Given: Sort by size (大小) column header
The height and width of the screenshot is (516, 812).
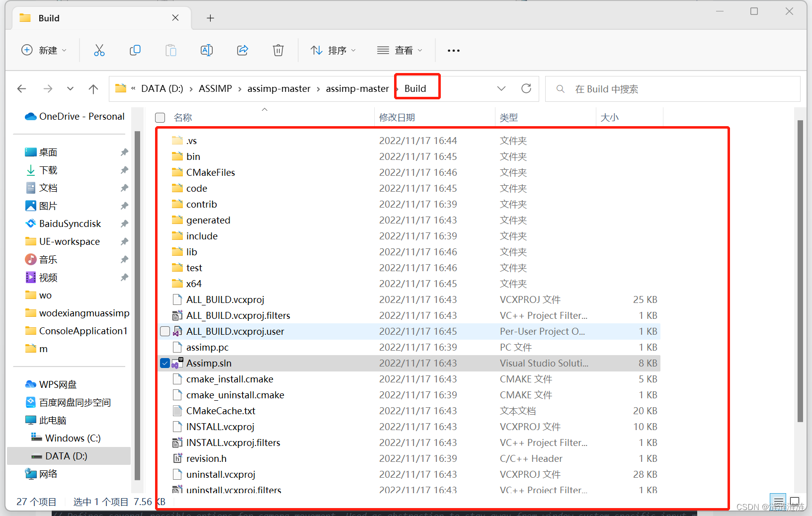Looking at the screenshot, I should click(x=610, y=118).
